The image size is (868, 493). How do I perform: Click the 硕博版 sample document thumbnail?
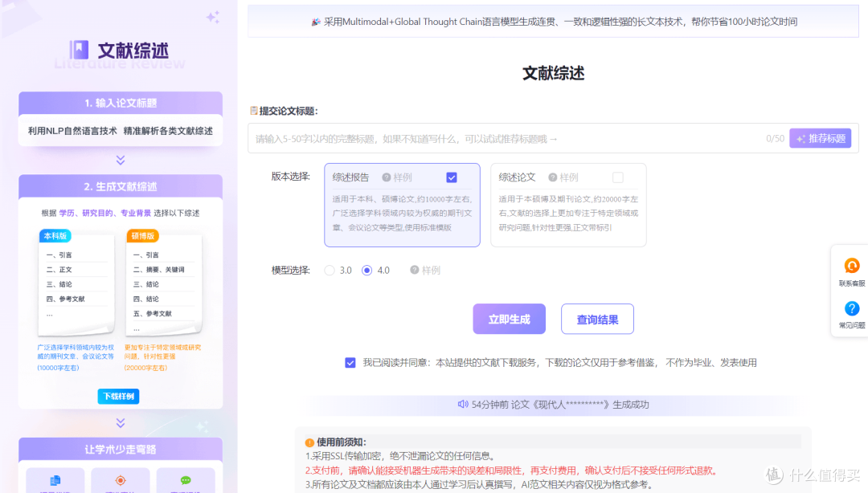pyautogui.click(x=164, y=283)
